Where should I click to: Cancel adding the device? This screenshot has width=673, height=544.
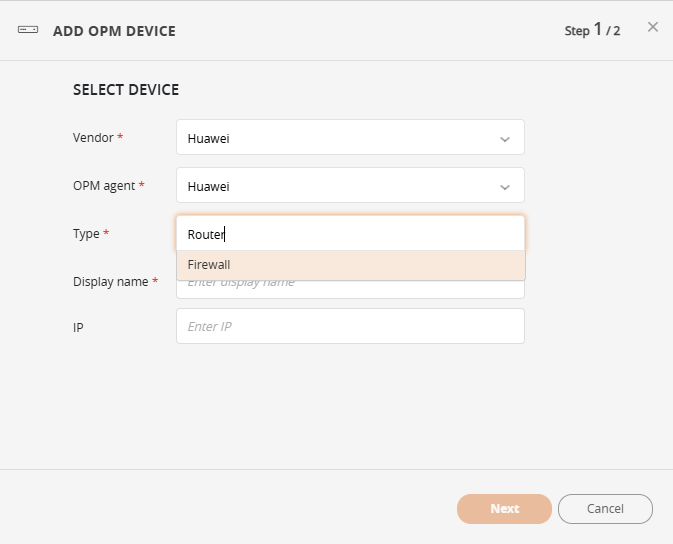(x=605, y=509)
